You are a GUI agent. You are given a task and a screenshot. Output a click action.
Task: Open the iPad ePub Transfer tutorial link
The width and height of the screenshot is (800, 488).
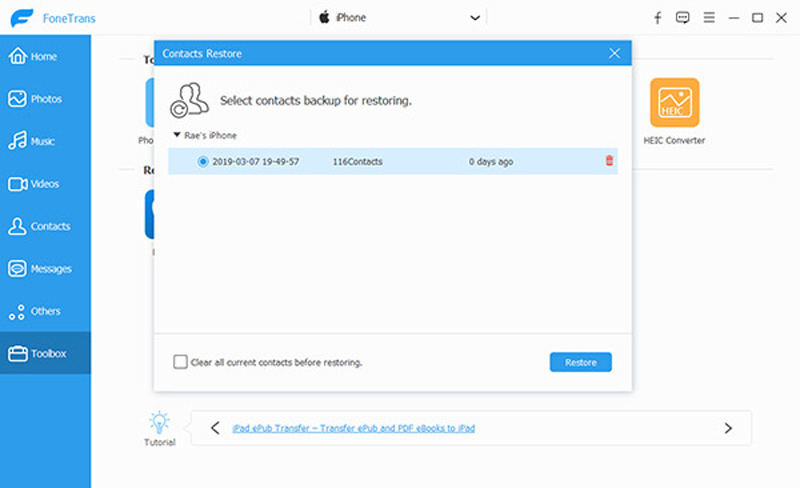tap(354, 428)
